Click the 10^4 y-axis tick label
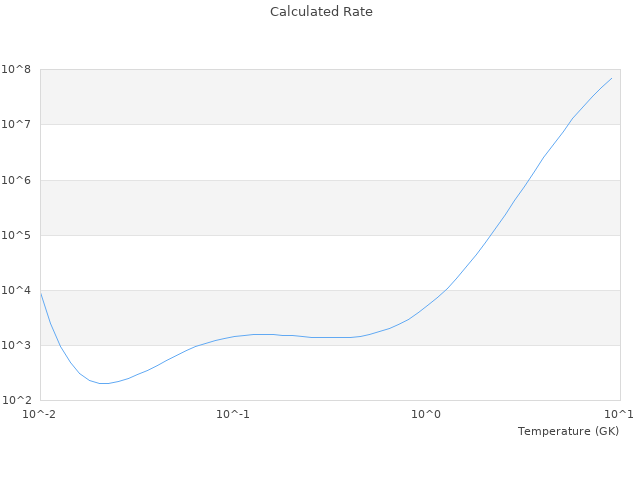The image size is (640, 480). pos(16,290)
